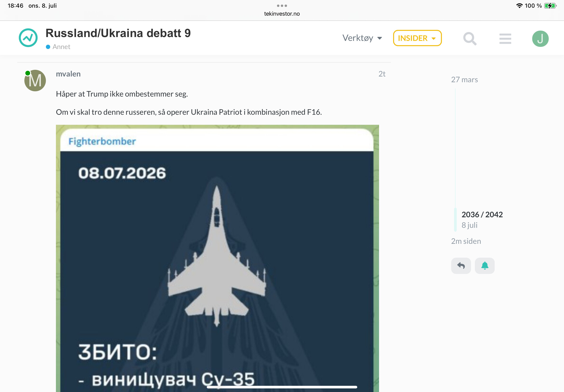Open the Fighterbomber image thumbnail
The image size is (564, 392).
[217, 258]
